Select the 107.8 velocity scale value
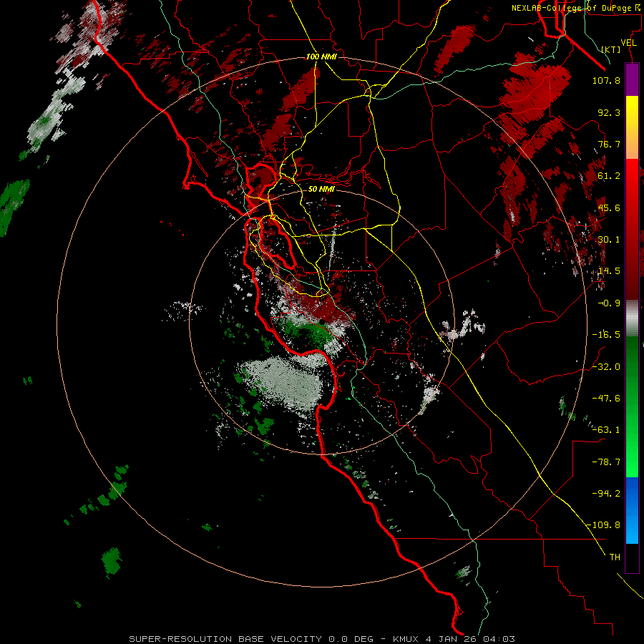Screen dimensions: 644x644 (606, 80)
